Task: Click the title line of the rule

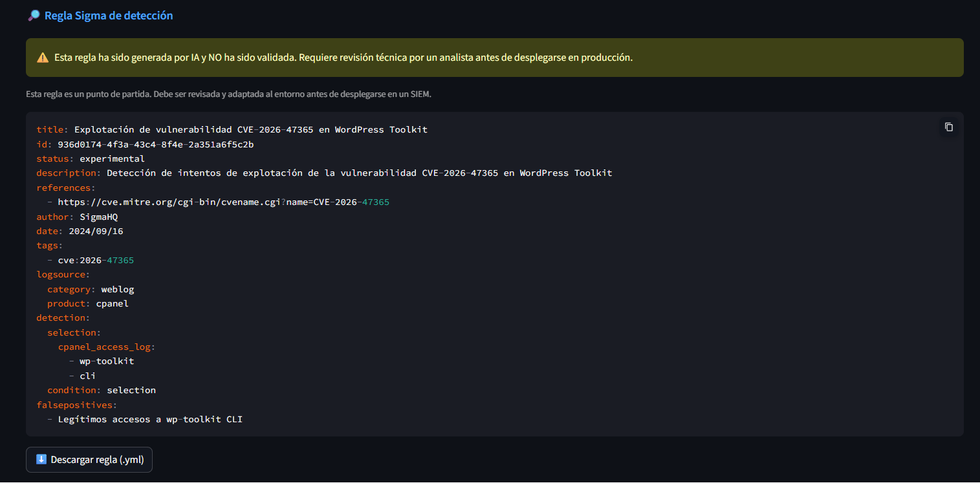Action: click(x=232, y=129)
